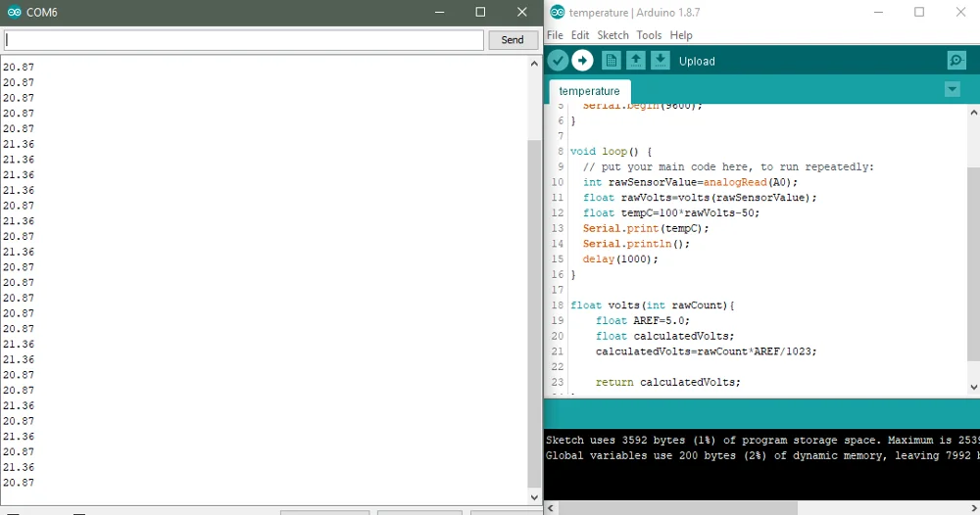The width and height of the screenshot is (980, 515).
Task: Click line 'Serial.println();'
Action: click(636, 244)
